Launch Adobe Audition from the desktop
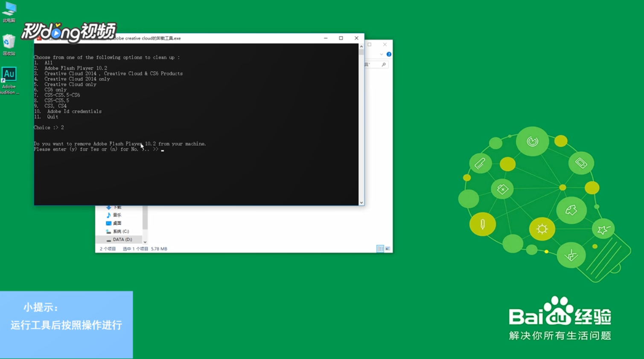 (x=9, y=81)
